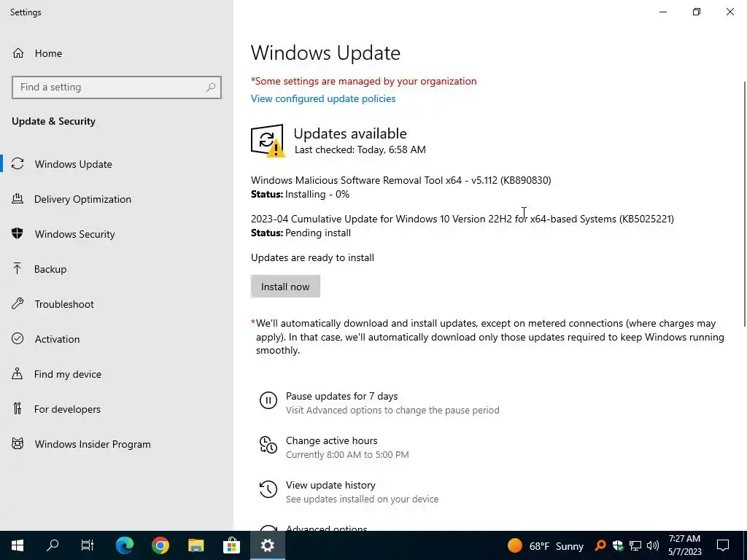Click the KB890830 Malicious Software Removal Tool entry

[x=401, y=180]
